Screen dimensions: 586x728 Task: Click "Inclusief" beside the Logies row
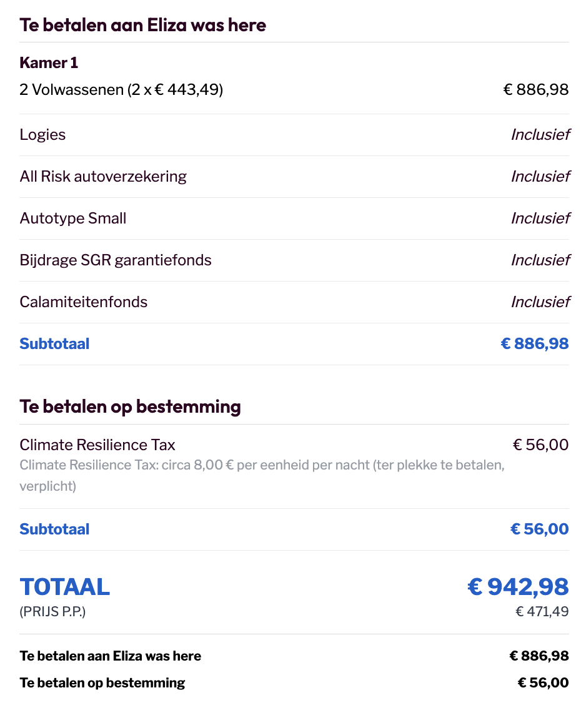click(x=540, y=135)
